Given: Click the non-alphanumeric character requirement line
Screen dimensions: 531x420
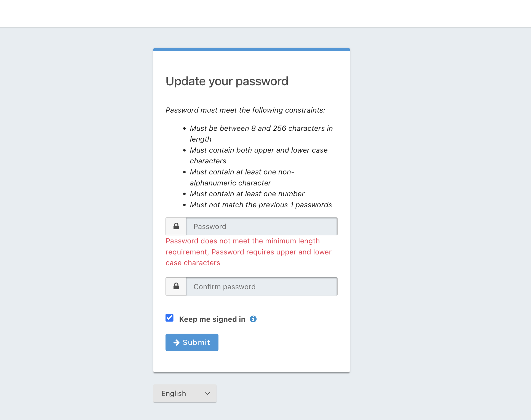Looking at the screenshot, I should (242, 177).
